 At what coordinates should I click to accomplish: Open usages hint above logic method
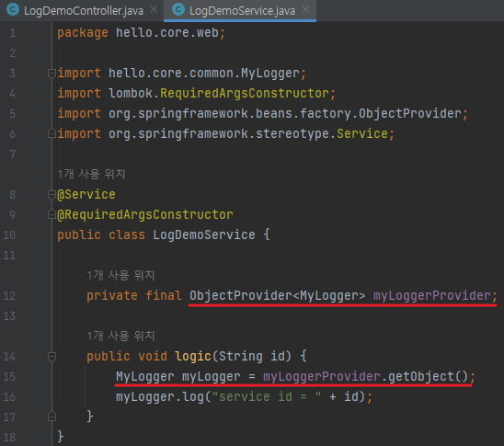click(x=120, y=336)
